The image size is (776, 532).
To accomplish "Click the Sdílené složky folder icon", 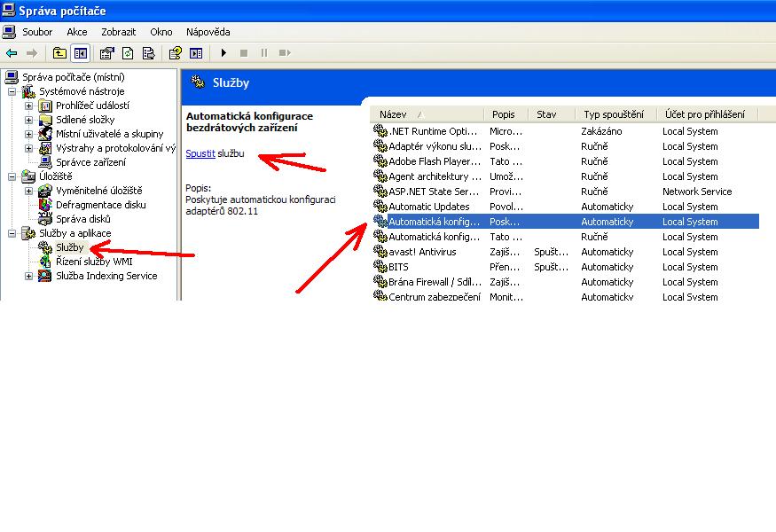I will [x=45, y=120].
